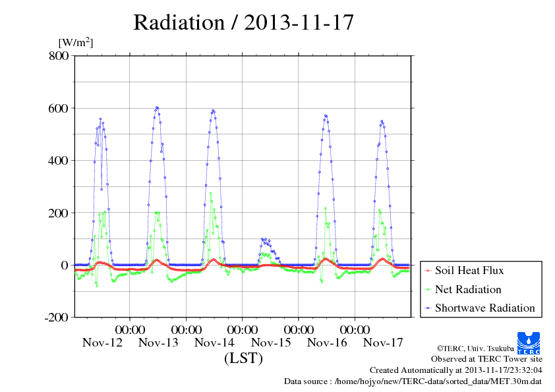The height and width of the screenshot is (392, 555).
Task: Select 'Shortwave Radiation' legend entry
Action: (485, 308)
